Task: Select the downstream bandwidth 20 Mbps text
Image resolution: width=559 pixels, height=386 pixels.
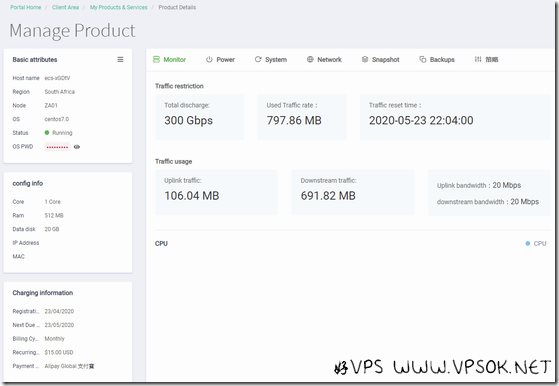Action: [488, 202]
